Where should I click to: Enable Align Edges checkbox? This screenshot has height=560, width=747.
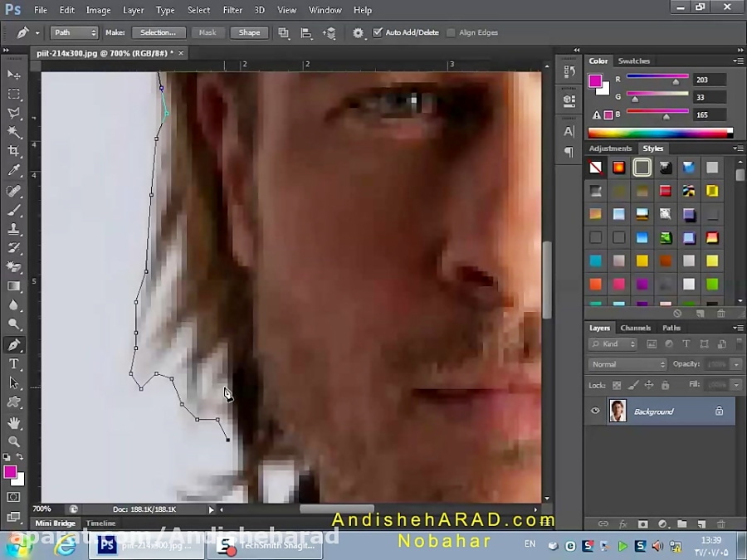click(451, 32)
